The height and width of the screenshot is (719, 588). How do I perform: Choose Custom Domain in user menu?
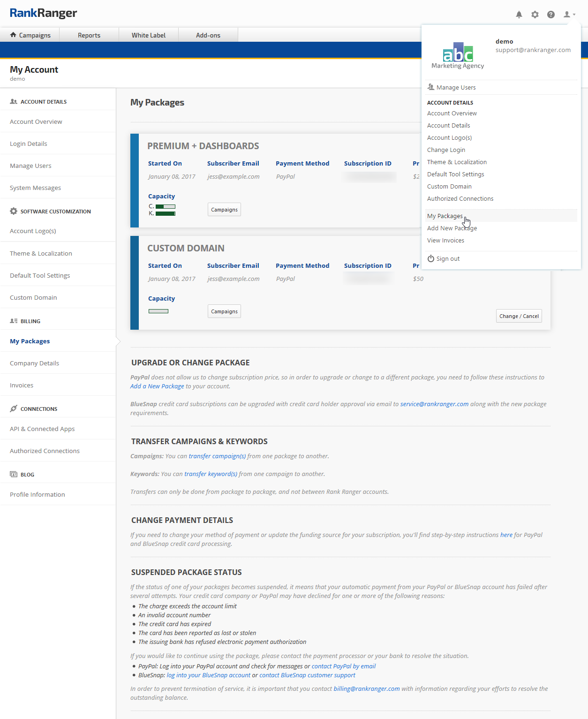450,187
